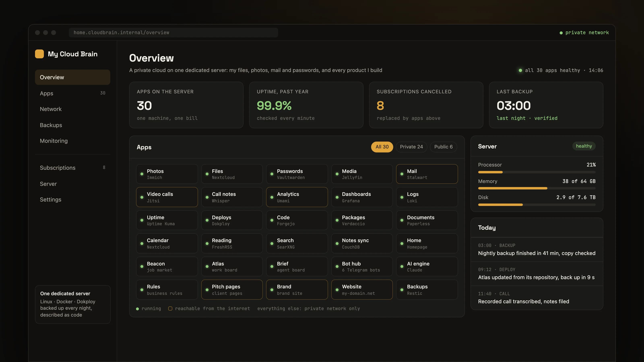This screenshot has height=362, width=644.
Task: Click the Processor usage bar
Action: pos(537,172)
